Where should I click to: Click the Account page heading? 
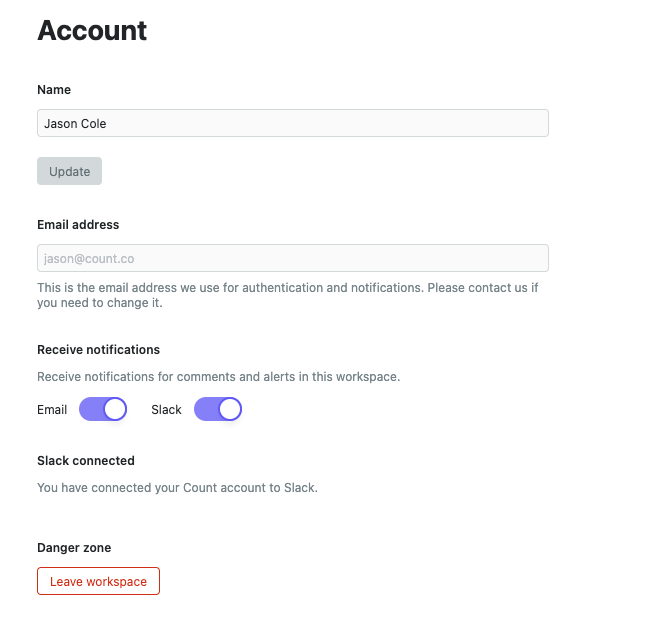pyautogui.click(x=92, y=31)
